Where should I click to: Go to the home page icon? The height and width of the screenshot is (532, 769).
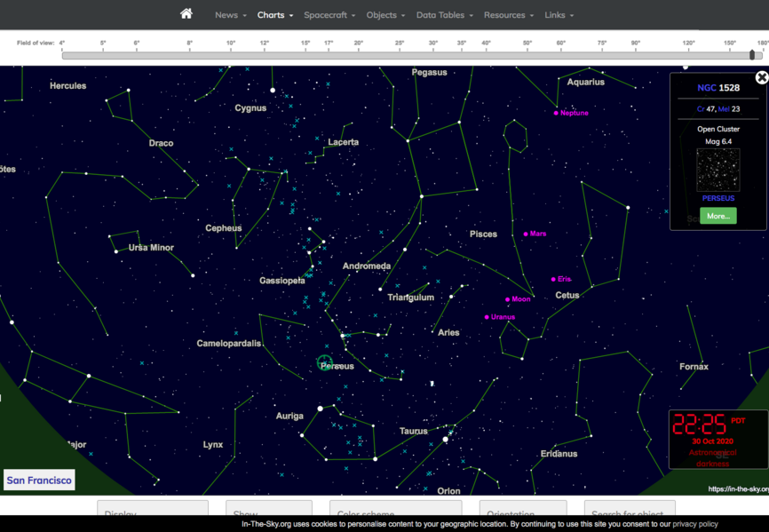tap(186, 13)
